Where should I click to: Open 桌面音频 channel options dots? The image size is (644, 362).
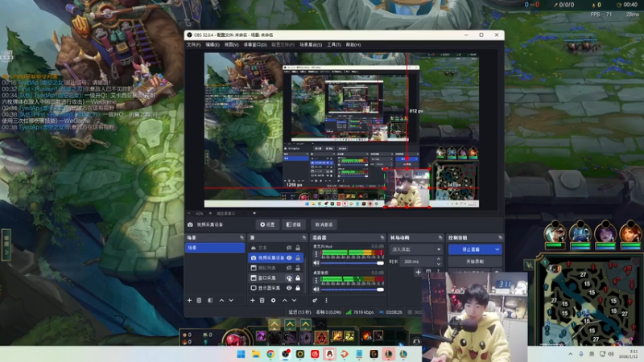(x=316, y=281)
